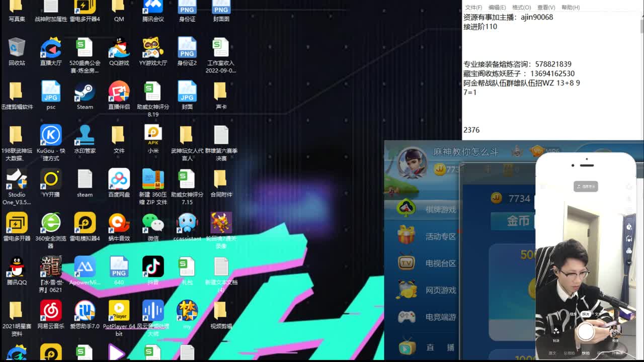Click in the Notepad text area

tap(550, 75)
